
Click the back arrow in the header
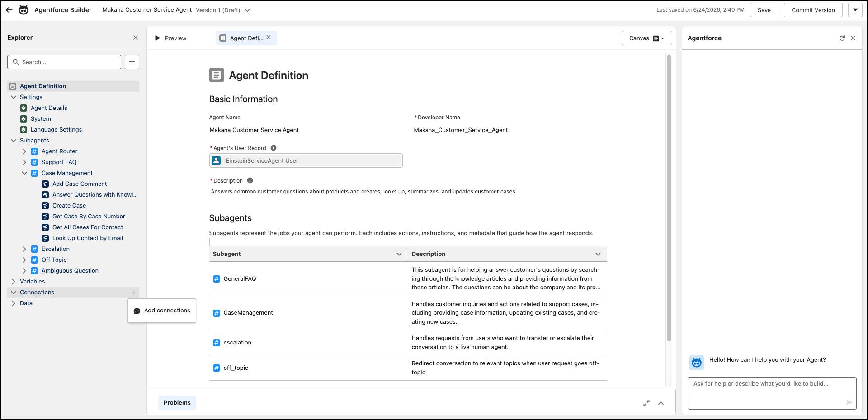tap(9, 10)
